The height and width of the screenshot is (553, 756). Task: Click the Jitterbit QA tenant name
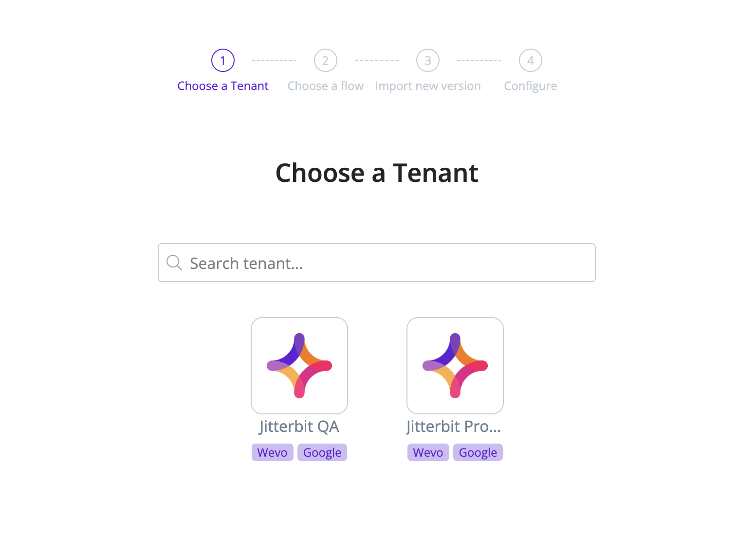[299, 427]
